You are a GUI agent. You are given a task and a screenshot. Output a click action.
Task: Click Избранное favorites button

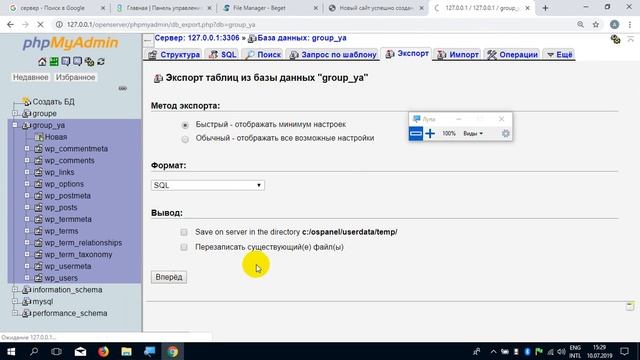point(76,77)
